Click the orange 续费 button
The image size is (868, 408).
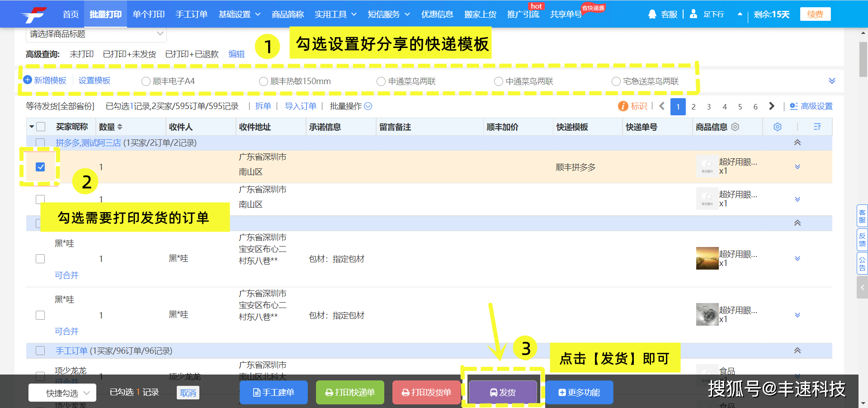point(815,14)
